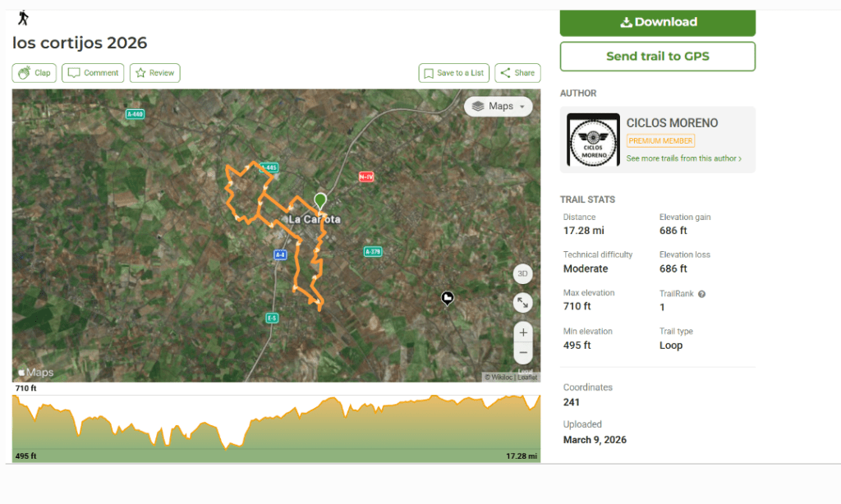The image size is (841, 504).
Task: Open the Leaflet attribution link
Action: pyautogui.click(x=528, y=378)
